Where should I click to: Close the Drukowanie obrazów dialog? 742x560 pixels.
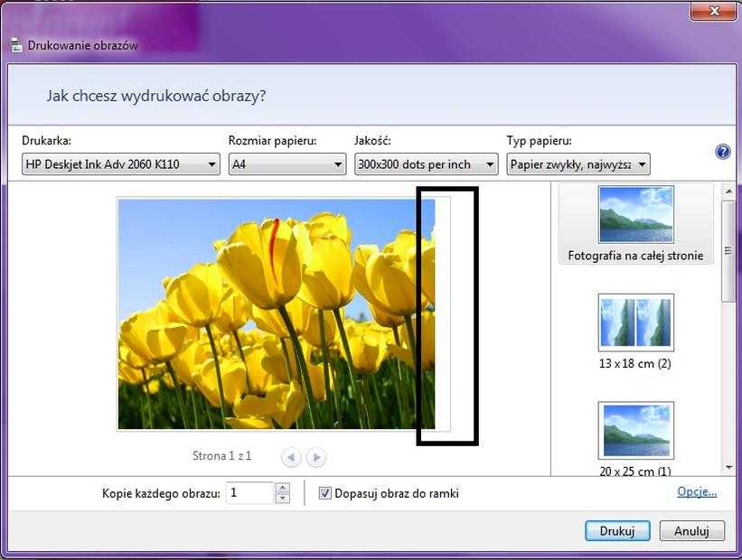714,11
